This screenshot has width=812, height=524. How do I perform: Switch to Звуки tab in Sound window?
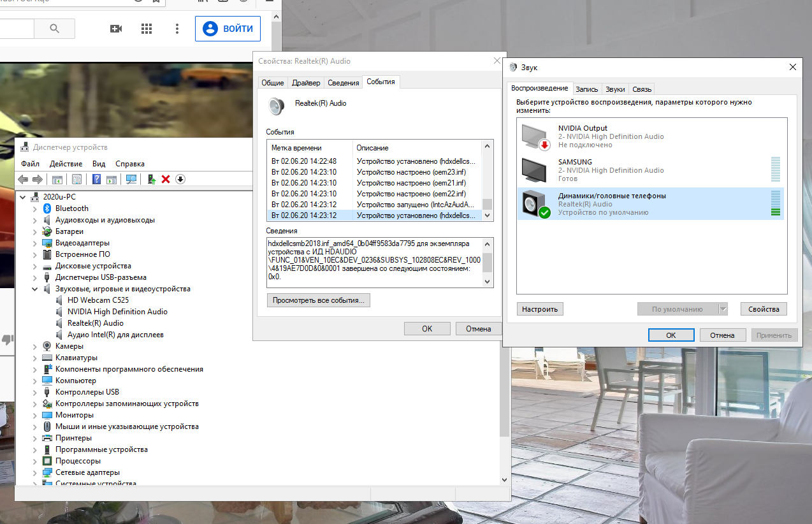[x=615, y=89]
